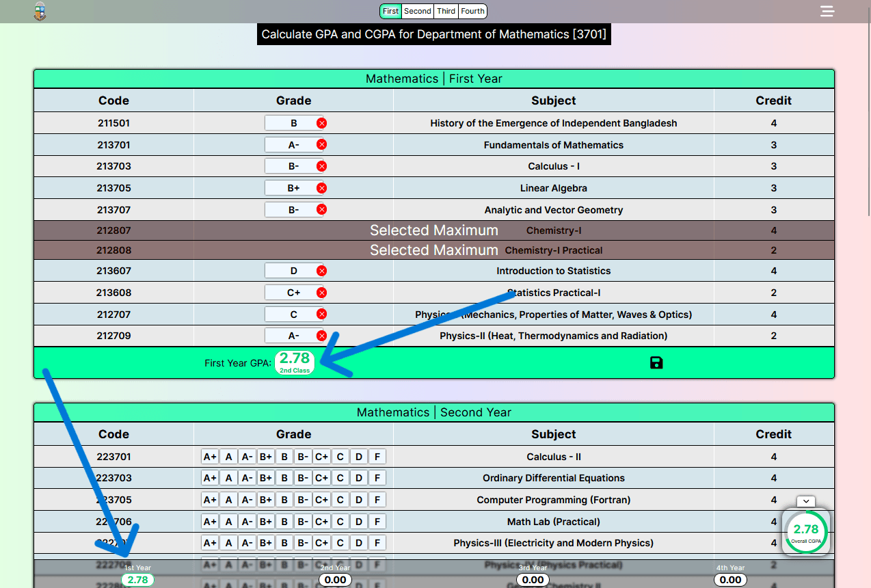Open the hamburger menu

click(x=827, y=12)
